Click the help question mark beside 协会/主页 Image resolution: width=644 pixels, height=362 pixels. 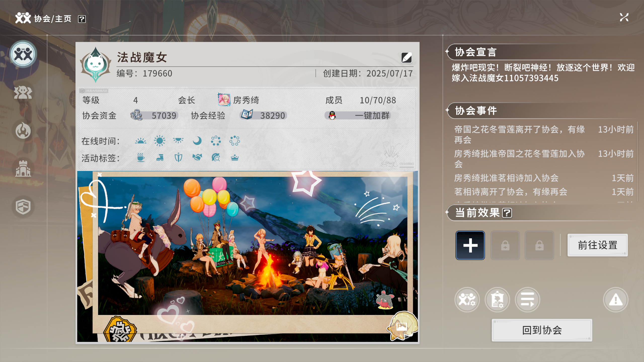pyautogui.click(x=82, y=19)
